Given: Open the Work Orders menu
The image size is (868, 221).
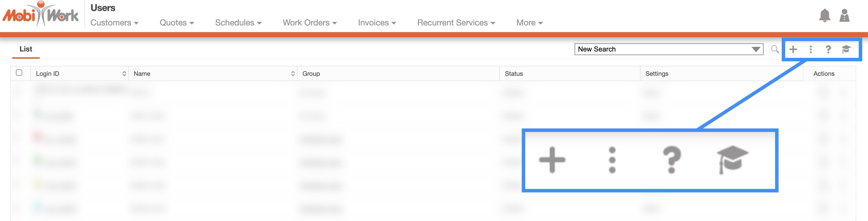Looking at the screenshot, I should tap(309, 23).
